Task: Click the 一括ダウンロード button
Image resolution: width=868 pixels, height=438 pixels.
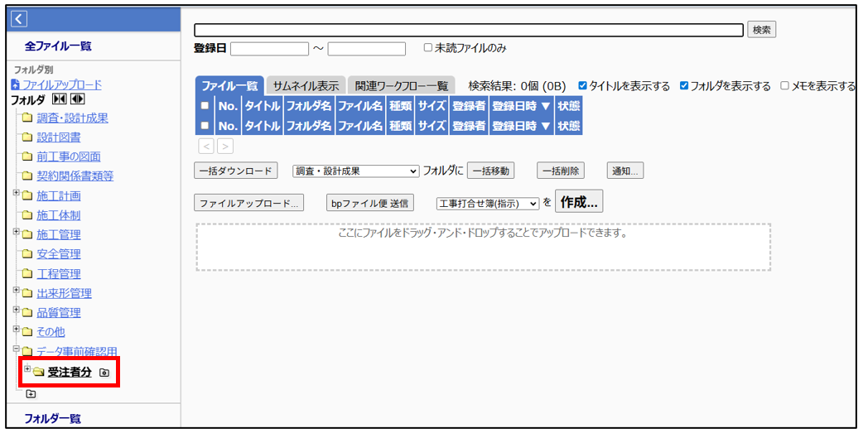Action: (234, 171)
